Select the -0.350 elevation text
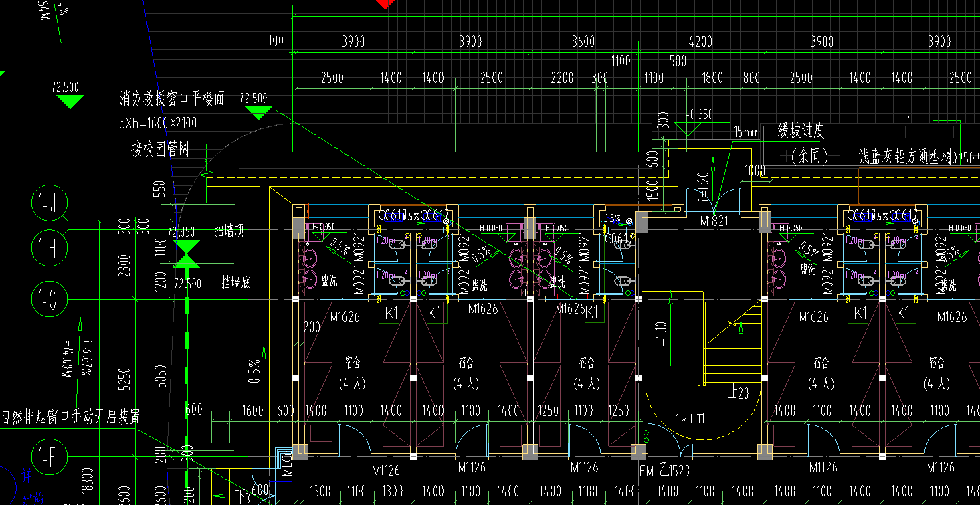980x505 pixels. coord(699,114)
